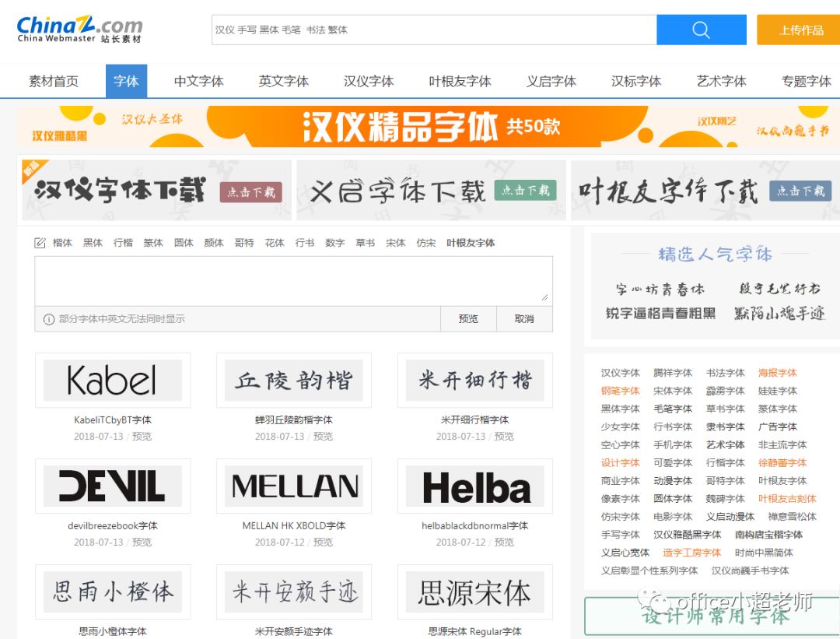Open the 叶根友字体 navigation item
Viewport: 840px width, 639px height.
pyautogui.click(x=460, y=81)
